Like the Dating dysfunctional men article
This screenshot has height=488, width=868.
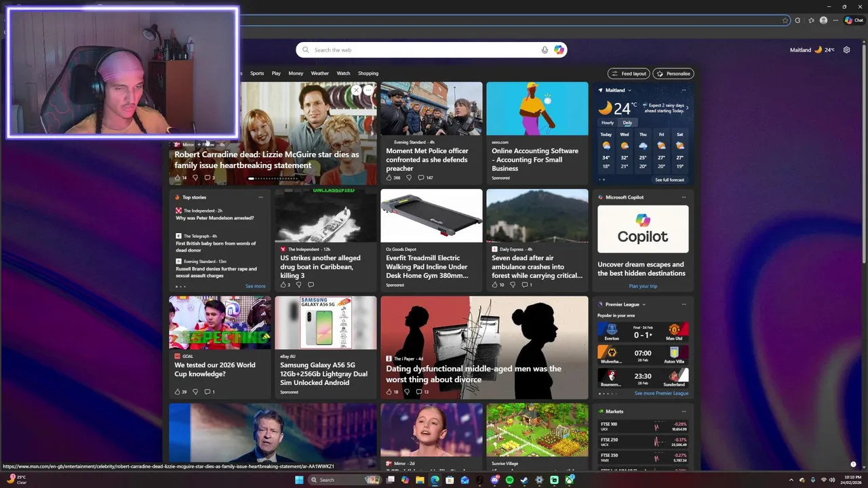[x=389, y=392]
